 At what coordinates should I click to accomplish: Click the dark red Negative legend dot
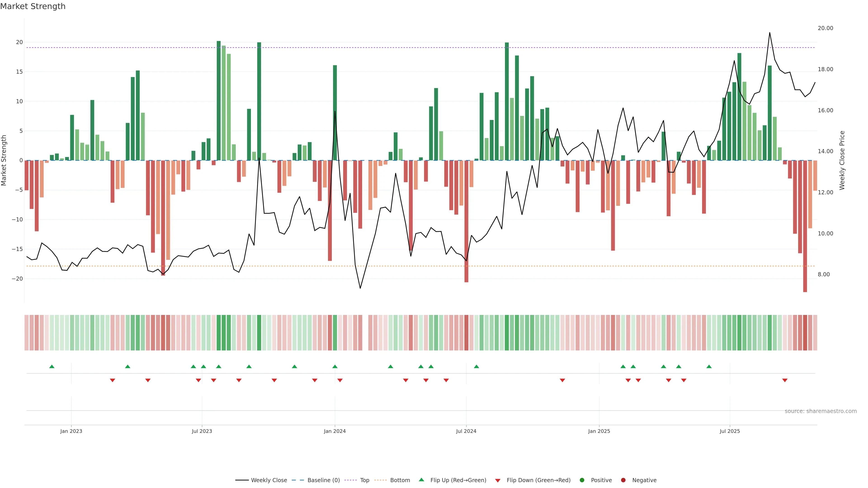[x=623, y=480]
